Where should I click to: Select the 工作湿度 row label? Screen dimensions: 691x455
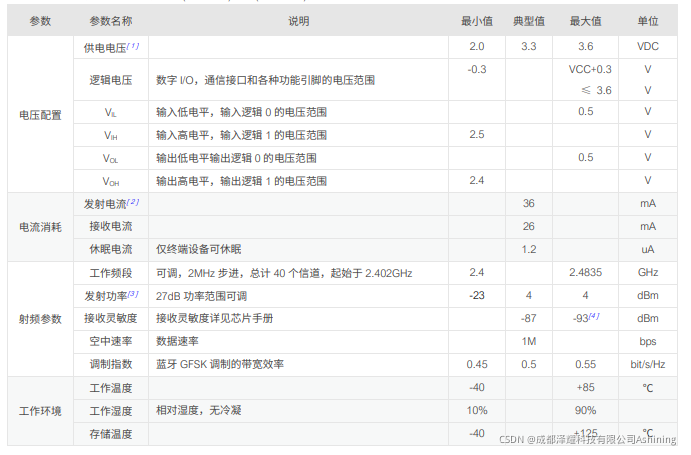click(111, 411)
